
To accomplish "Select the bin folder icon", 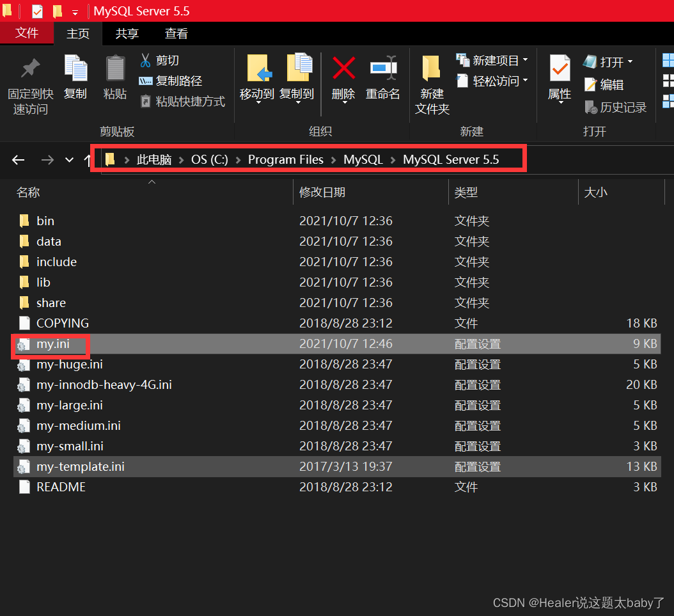I will coord(24,221).
